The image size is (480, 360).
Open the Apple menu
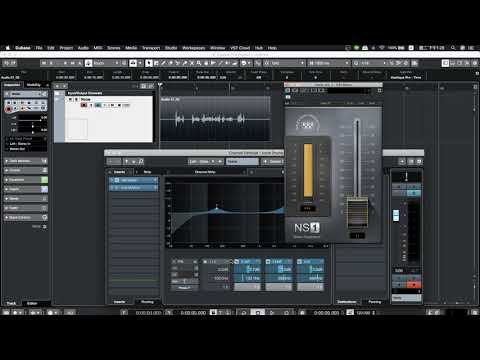(x=8, y=48)
